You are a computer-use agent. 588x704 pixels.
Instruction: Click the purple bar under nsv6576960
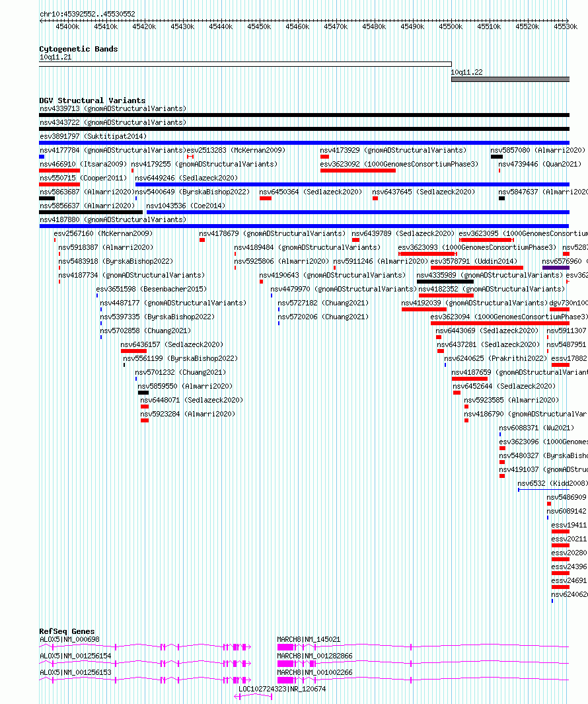pos(556,268)
